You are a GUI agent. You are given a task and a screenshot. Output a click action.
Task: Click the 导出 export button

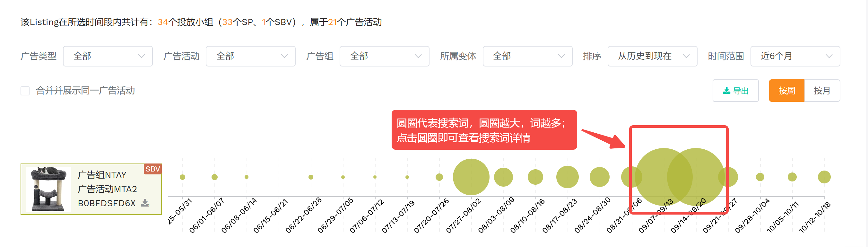pos(735,91)
